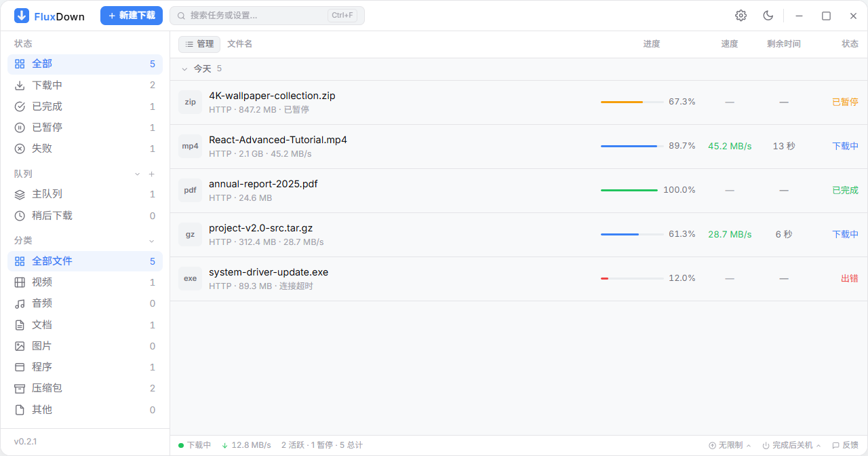Click the 文件名 column header

click(239, 44)
